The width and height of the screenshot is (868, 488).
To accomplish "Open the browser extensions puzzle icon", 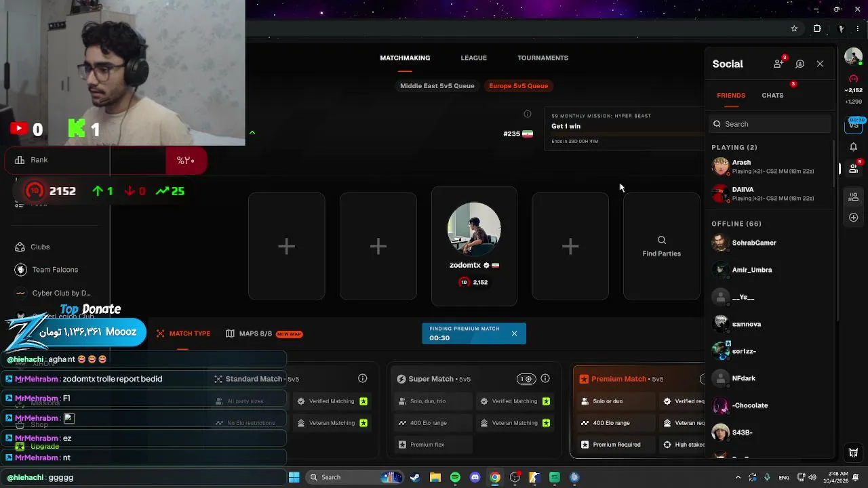I will tap(817, 28).
